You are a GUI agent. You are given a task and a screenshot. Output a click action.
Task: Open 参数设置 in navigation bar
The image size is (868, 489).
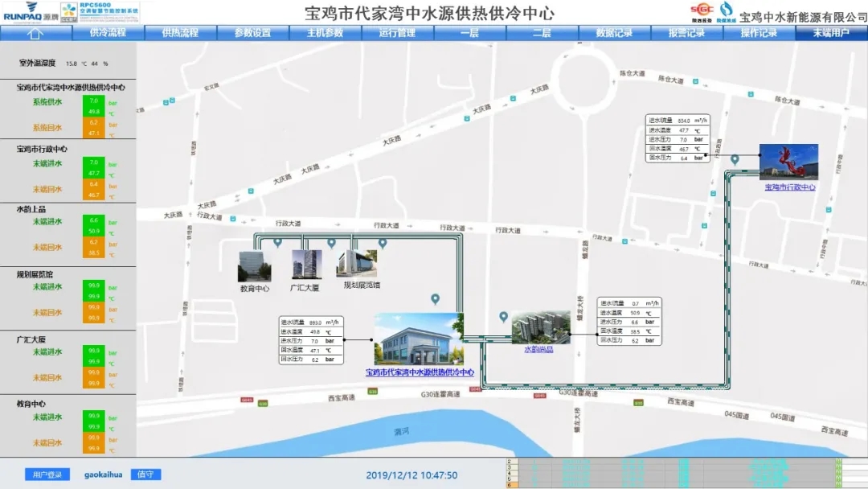coord(252,33)
